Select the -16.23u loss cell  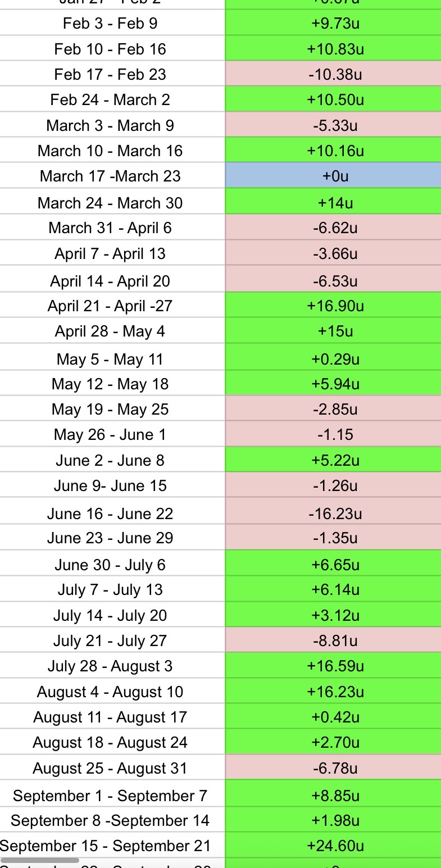pyautogui.click(x=335, y=513)
